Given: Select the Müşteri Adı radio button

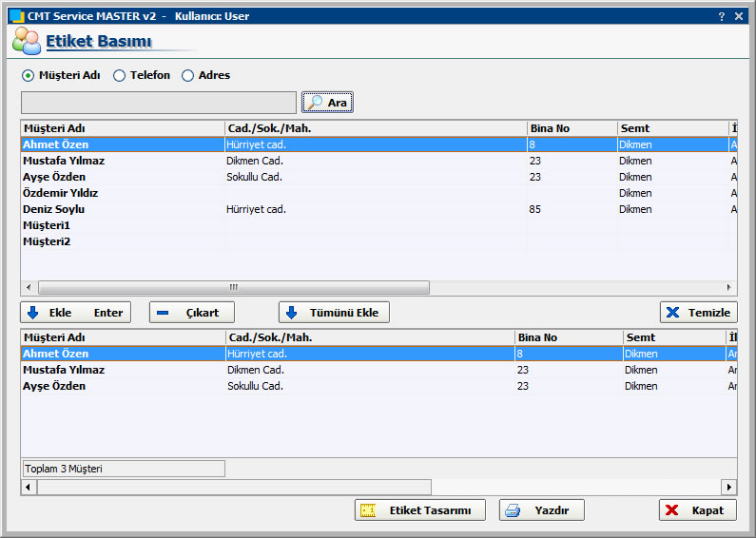Looking at the screenshot, I should [x=28, y=76].
